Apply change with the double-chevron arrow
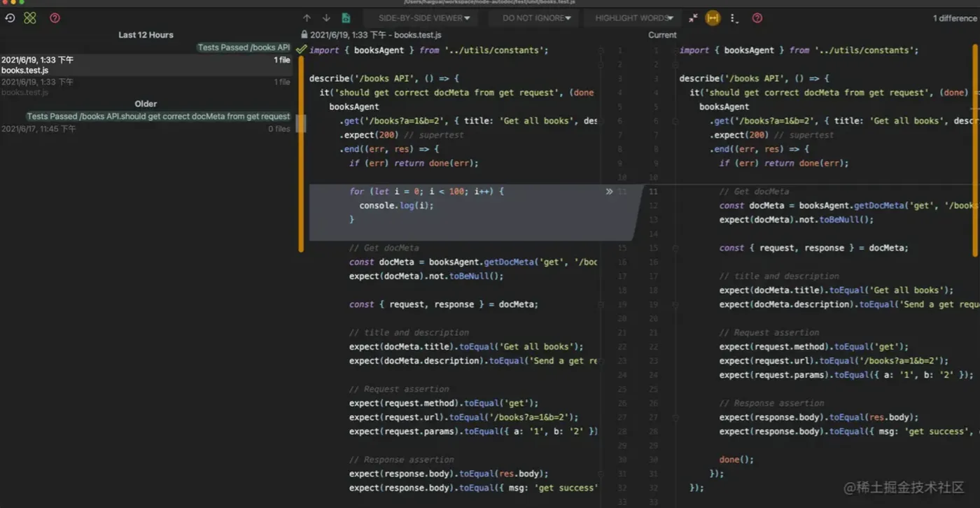The image size is (980, 508). 609,191
